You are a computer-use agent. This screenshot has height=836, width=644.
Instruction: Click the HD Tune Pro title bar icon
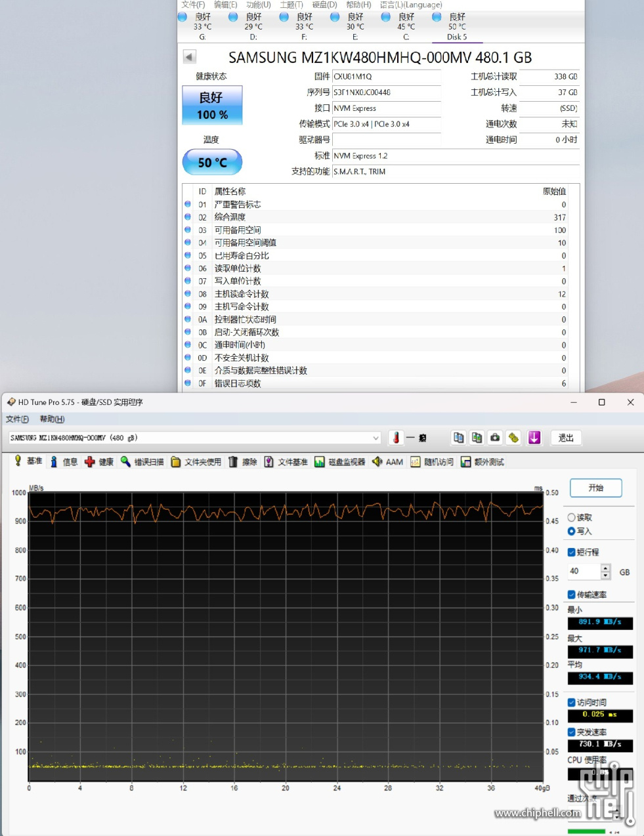(11, 402)
